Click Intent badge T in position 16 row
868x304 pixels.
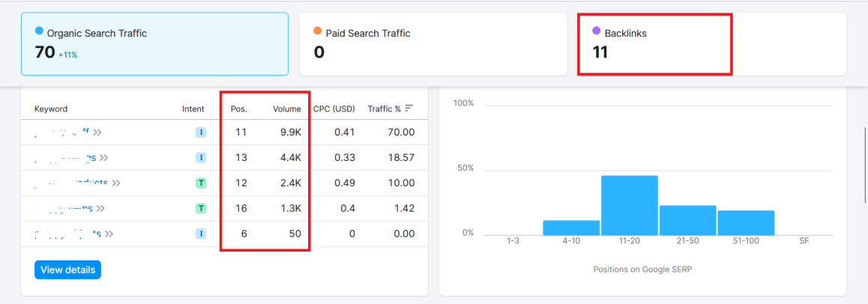tap(201, 208)
